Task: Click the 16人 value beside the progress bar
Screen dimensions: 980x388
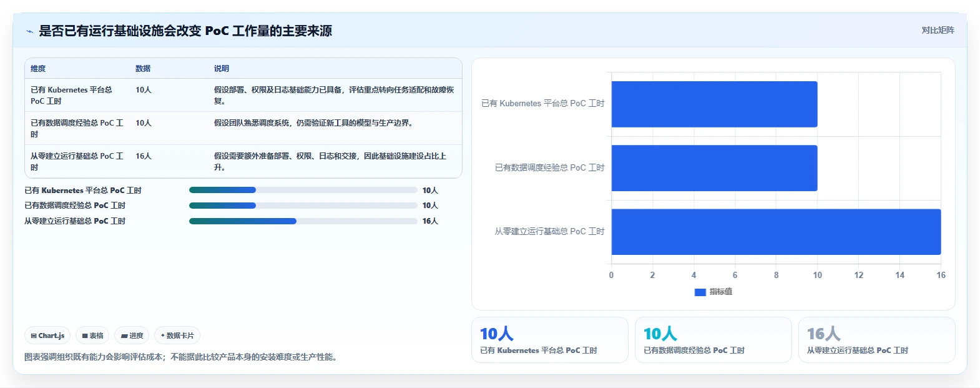Action: coord(430,221)
